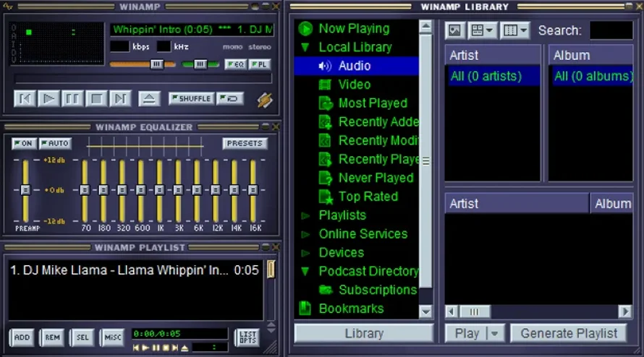Open the Most Played view

point(373,103)
